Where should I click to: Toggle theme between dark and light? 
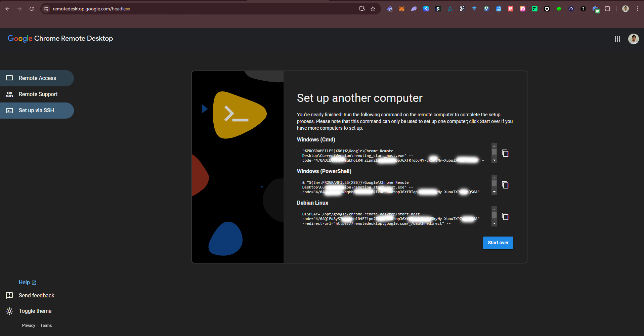(x=35, y=311)
